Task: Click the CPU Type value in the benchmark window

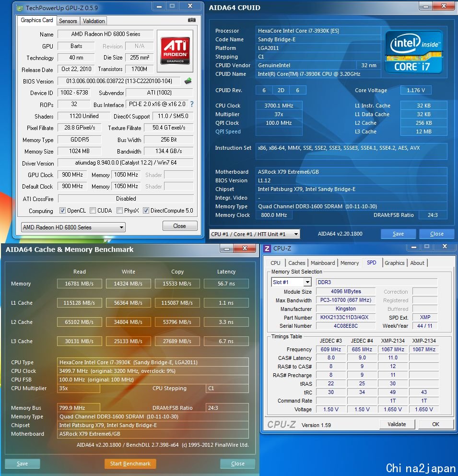Action: [153, 362]
